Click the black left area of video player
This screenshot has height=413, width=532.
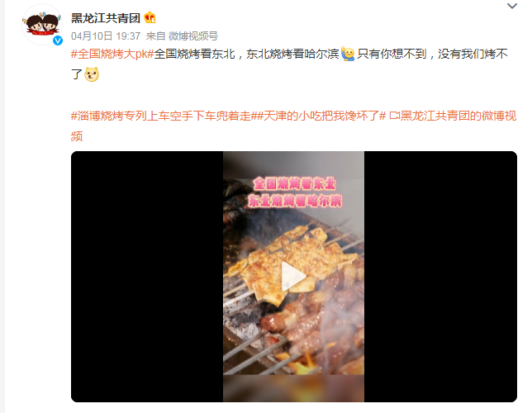click(x=147, y=277)
